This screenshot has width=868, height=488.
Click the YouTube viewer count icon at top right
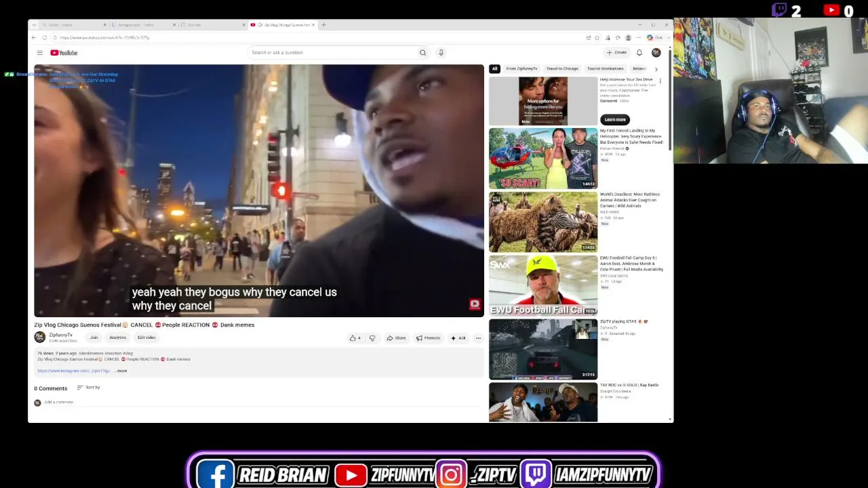pyautogui.click(x=831, y=9)
